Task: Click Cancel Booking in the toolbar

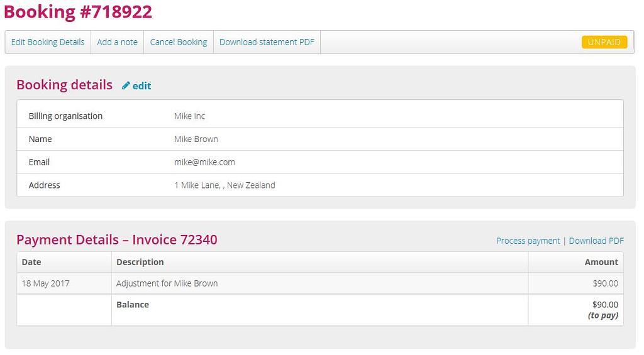Action: click(179, 42)
